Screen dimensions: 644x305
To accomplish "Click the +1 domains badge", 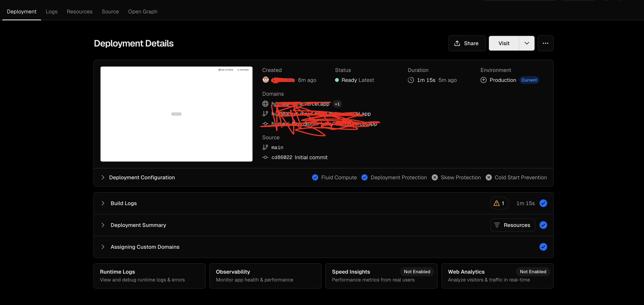I will tap(337, 104).
